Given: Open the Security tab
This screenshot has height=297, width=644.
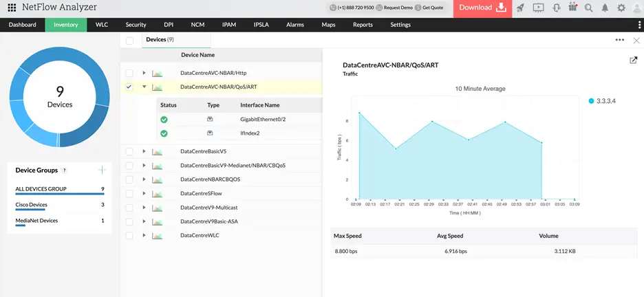Looking at the screenshot, I should pyautogui.click(x=136, y=25).
